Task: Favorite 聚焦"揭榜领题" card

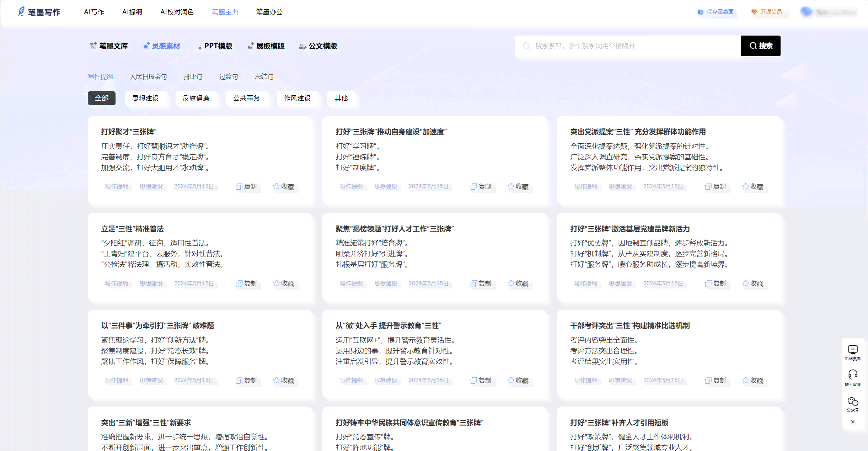Action: pos(518,283)
